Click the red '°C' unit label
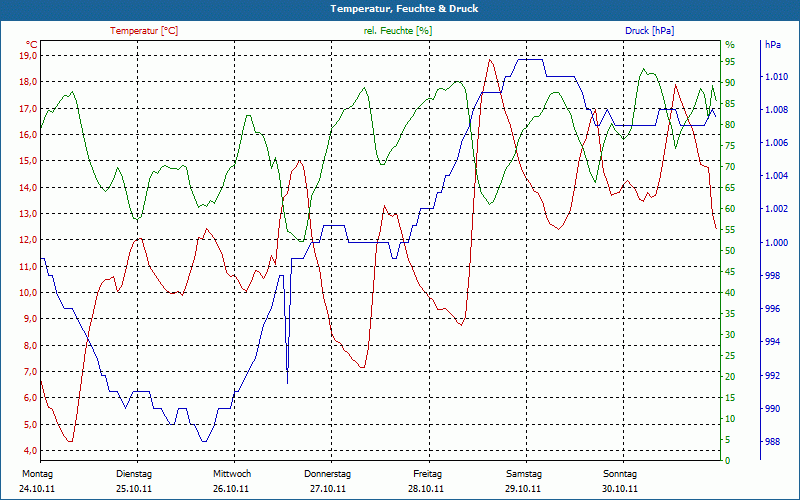Screen dimensions: 800x500 tap(32, 44)
